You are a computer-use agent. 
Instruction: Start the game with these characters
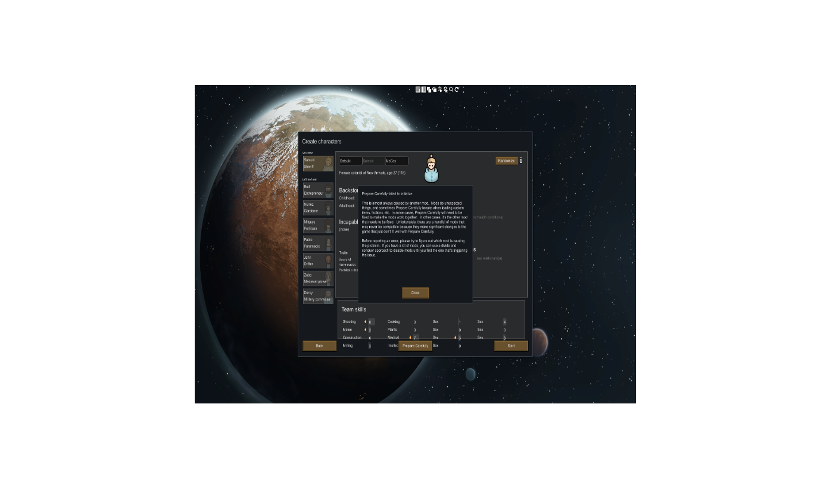point(511,346)
